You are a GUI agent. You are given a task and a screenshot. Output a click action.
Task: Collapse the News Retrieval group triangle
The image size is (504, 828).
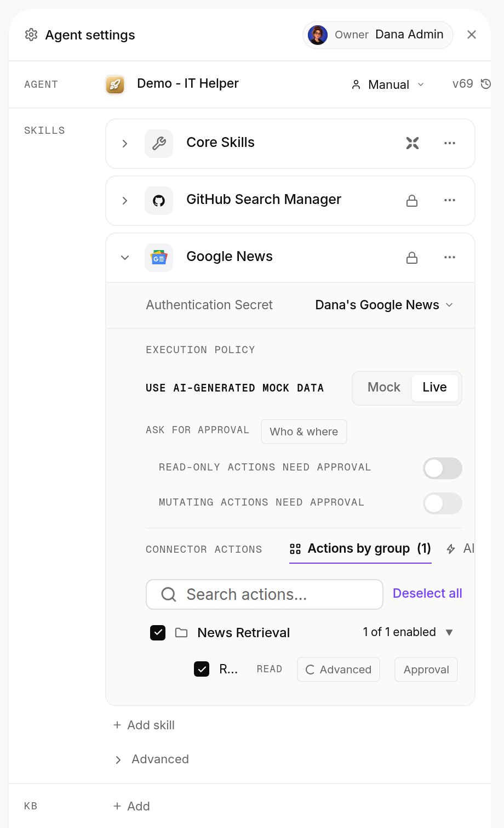click(x=449, y=632)
